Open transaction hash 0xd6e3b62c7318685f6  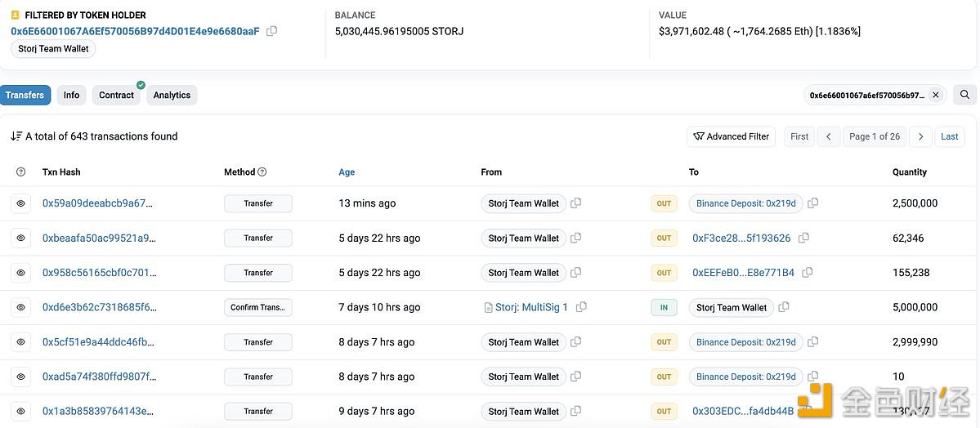100,307
